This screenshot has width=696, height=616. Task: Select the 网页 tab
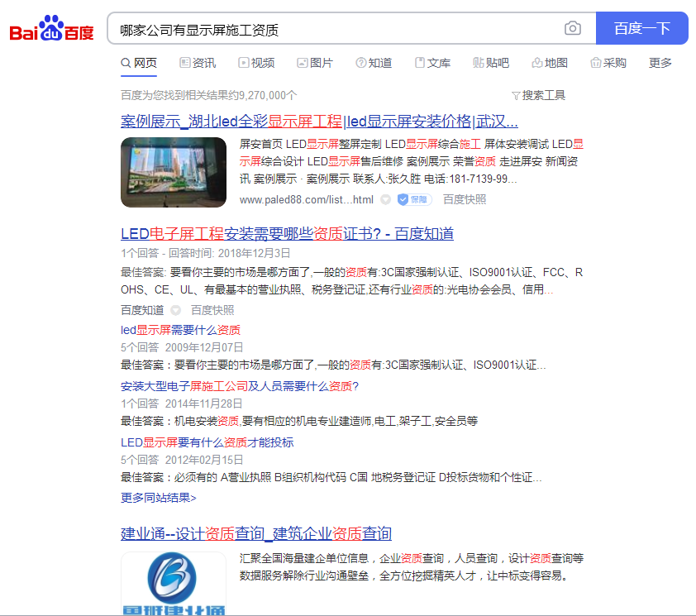tap(139, 63)
